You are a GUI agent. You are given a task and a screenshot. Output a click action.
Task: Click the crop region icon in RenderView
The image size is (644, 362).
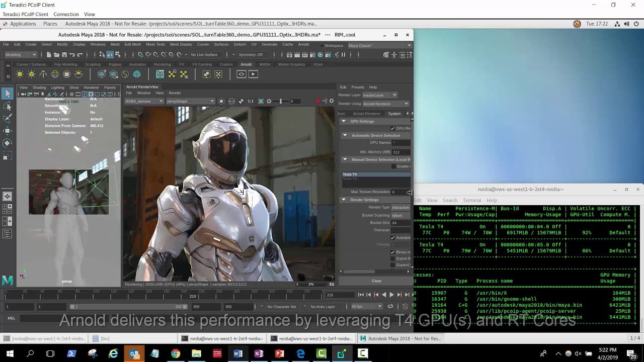coord(261,101)
